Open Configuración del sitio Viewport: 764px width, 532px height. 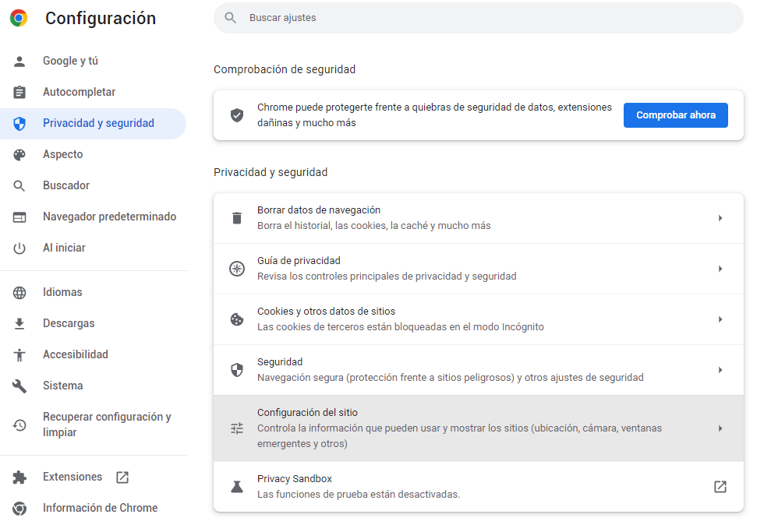[x=479, y=428]
